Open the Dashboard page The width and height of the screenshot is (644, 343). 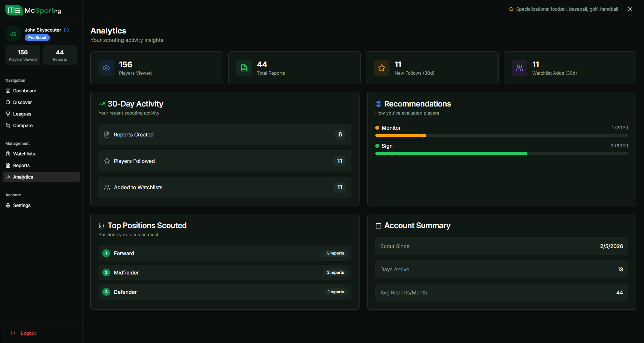tap(25, 91)
